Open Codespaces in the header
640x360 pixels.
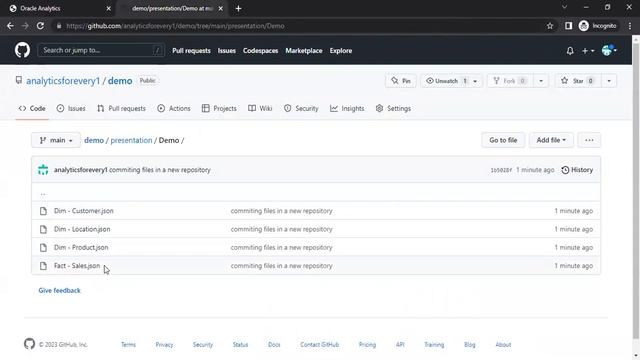click(260, 51)
